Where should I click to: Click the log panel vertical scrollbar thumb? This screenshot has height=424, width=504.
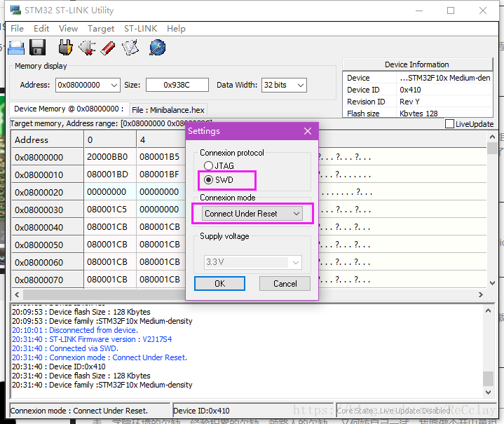(x=488, y=378)
